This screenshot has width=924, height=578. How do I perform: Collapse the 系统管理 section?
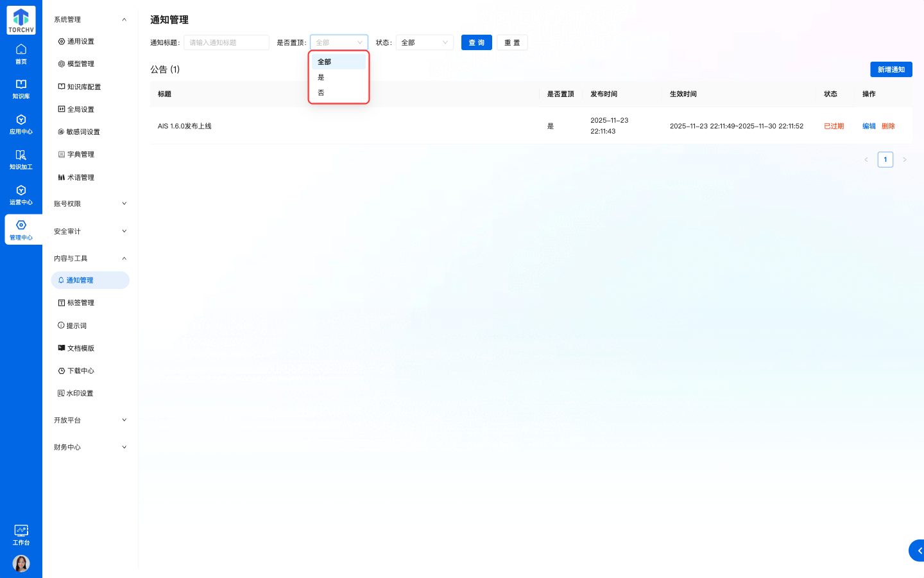[x=90, y=19]
